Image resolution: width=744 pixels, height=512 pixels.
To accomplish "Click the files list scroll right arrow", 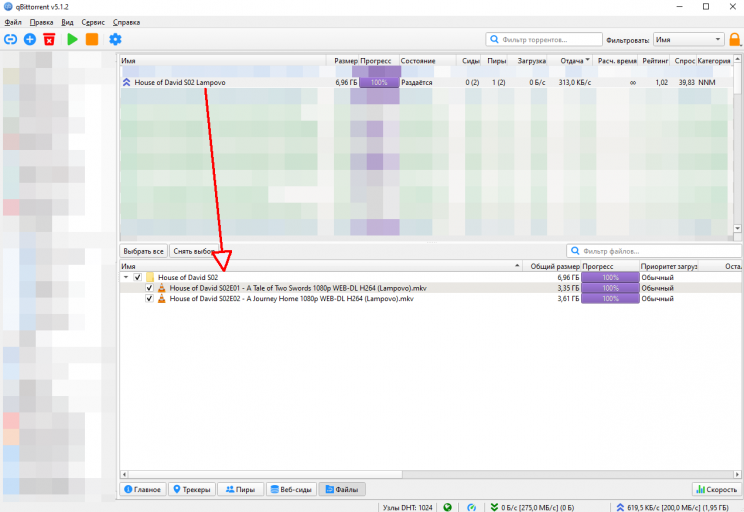I will tap(737, 474).
